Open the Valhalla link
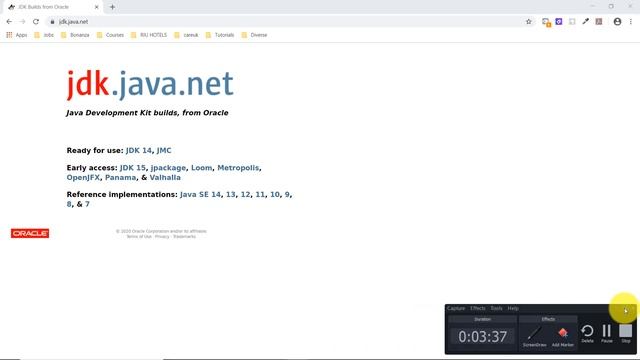This screenshot has height=360, width=640. pyautogui.click(x=165, y=178)
